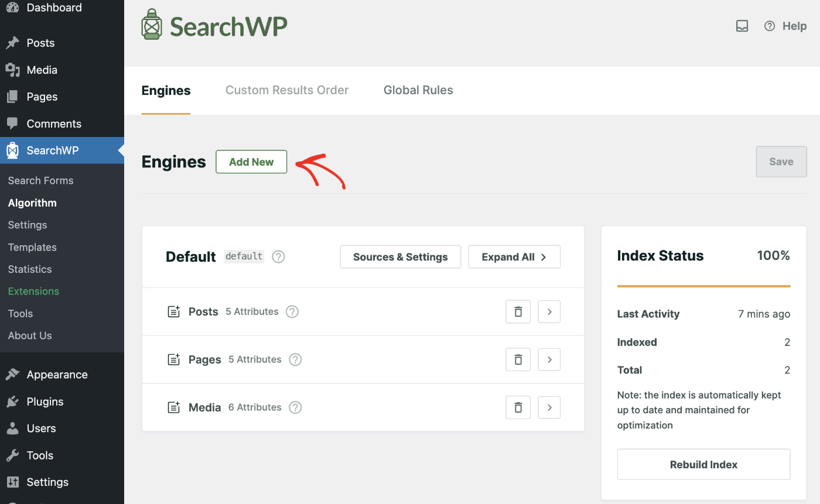820x504 pixels.
Task: Open help tooltip beside Media attributes
Action: point(296,407)
